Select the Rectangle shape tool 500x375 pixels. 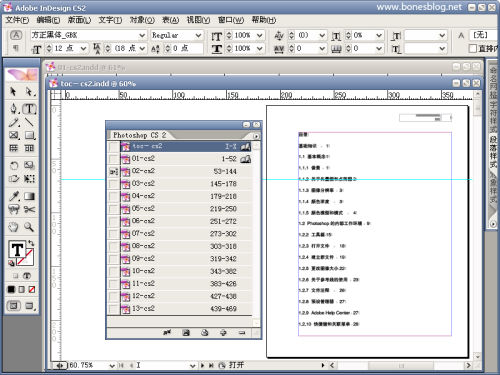pyautogui.click(x=29, y=135)
